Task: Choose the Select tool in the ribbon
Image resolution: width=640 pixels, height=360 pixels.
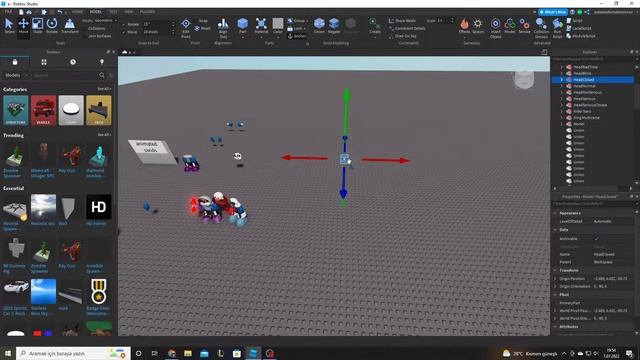Action: [x=9, y=25]
